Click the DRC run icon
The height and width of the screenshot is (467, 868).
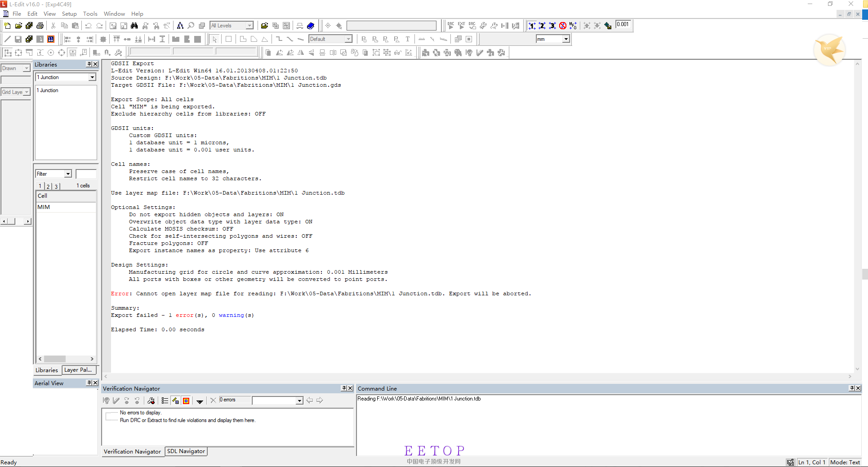click(x=451, y=26)
